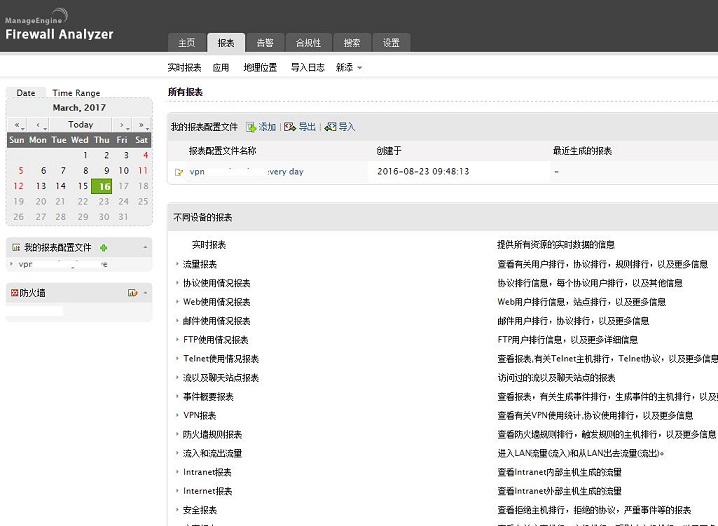Open the 实时报表 submenu link
The height and width of the screenshot is (526, 718).
[184, 68]
